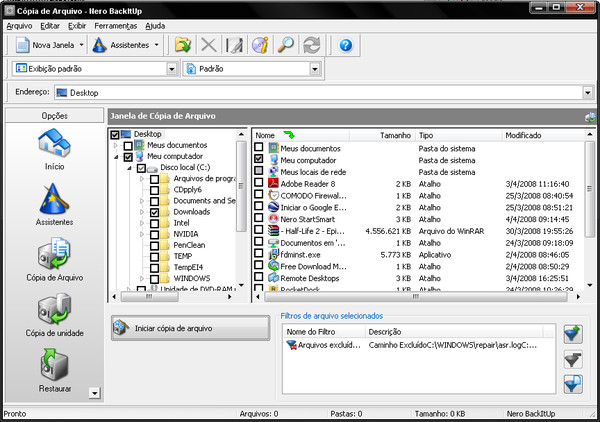Check the Adobe Reader 8 checkbox
Image resolution: width=600 pixels, height=422 pixels.
point(259,183)
